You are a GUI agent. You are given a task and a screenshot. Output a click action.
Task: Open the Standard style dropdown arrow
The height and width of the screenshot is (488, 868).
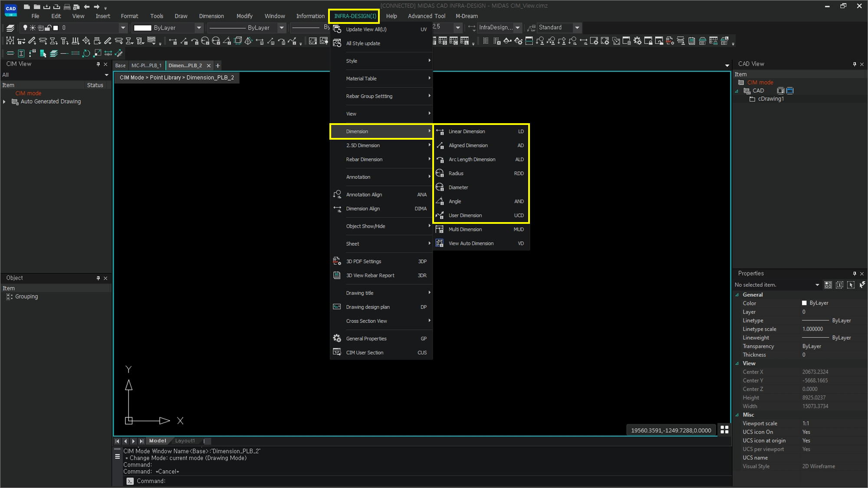pyautogui.click(x=577, y=27)
